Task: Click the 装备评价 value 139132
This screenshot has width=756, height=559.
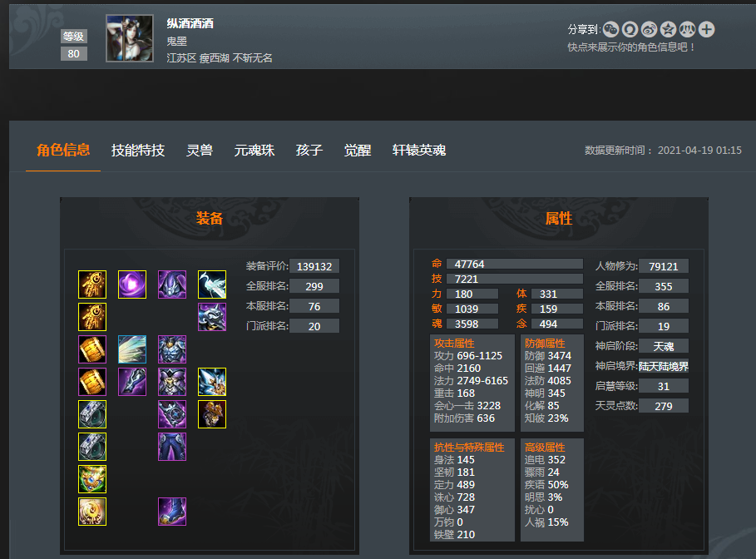Action: (x=314, y=266)
